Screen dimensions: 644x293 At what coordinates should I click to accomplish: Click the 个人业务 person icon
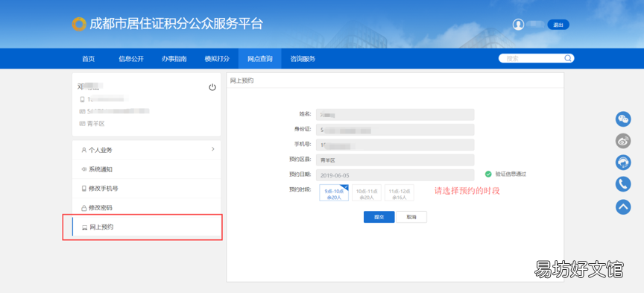(83, 150)
